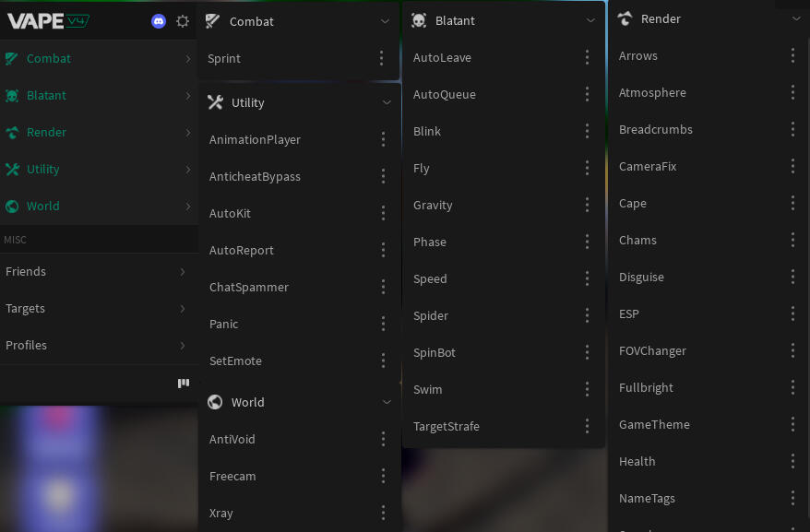Open options dots for TargetStrafe
Viewport: 810px width, 532px height.
587,426
